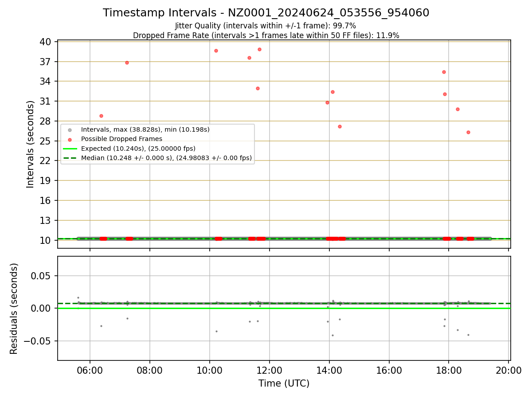532x399 pixels.
Task: Click the red dropped-frame point near 36.8 seconds after 07:00
Action: (127, 63)
